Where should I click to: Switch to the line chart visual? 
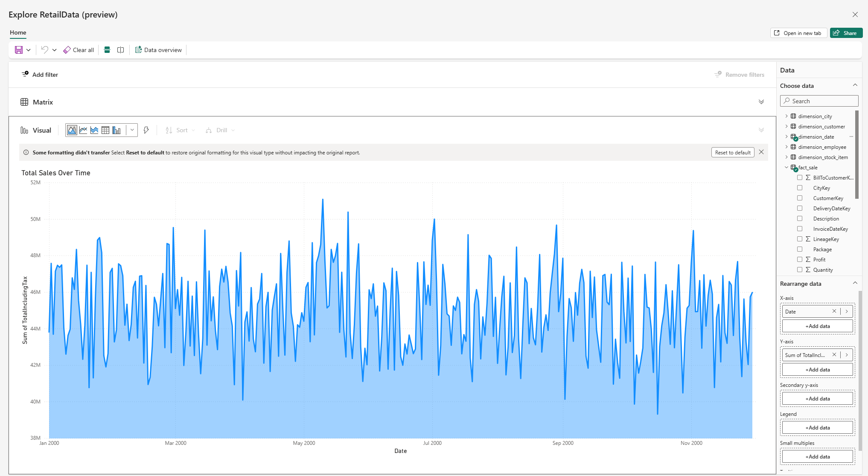[x=83, y=130]
